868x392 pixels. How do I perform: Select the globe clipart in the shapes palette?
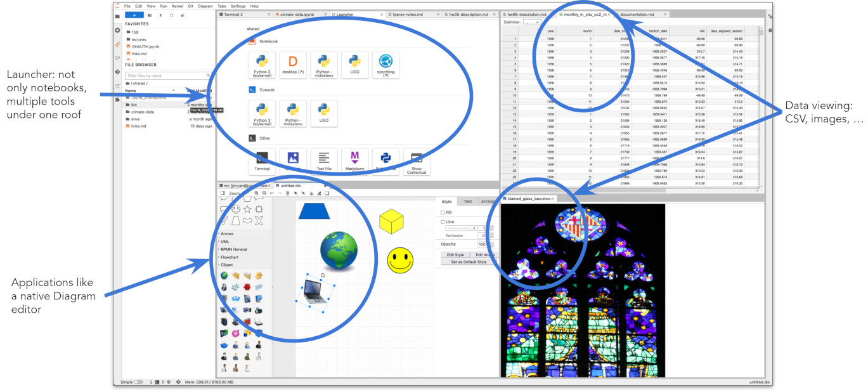[224, 275]
